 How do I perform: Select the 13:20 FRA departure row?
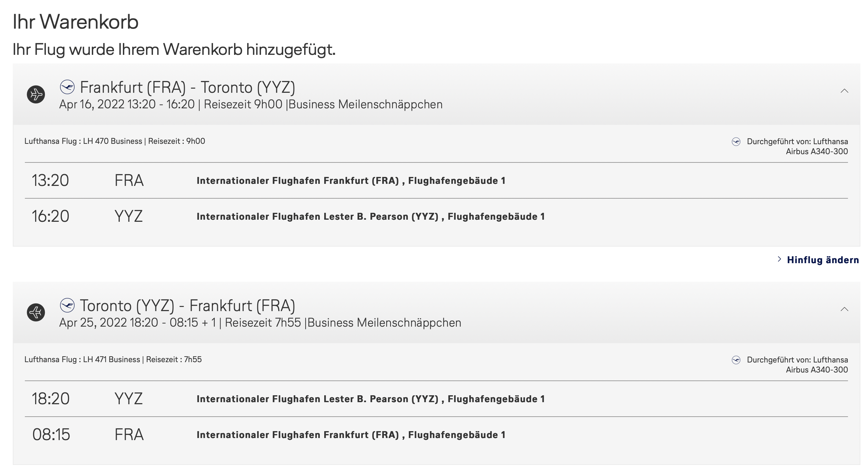click(436, 180)
